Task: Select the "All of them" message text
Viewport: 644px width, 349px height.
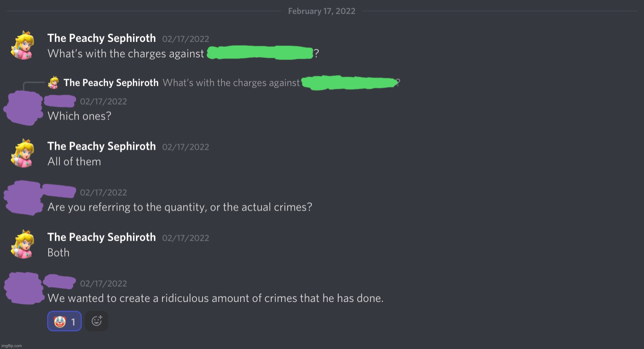Action: pyautogui.click(x=74, y=161)
